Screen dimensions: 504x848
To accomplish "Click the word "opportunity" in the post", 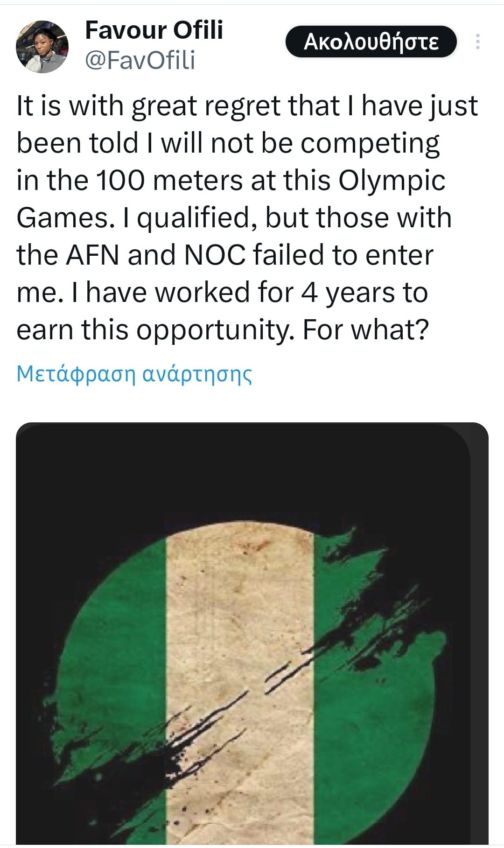I will (x=215, y=330).
